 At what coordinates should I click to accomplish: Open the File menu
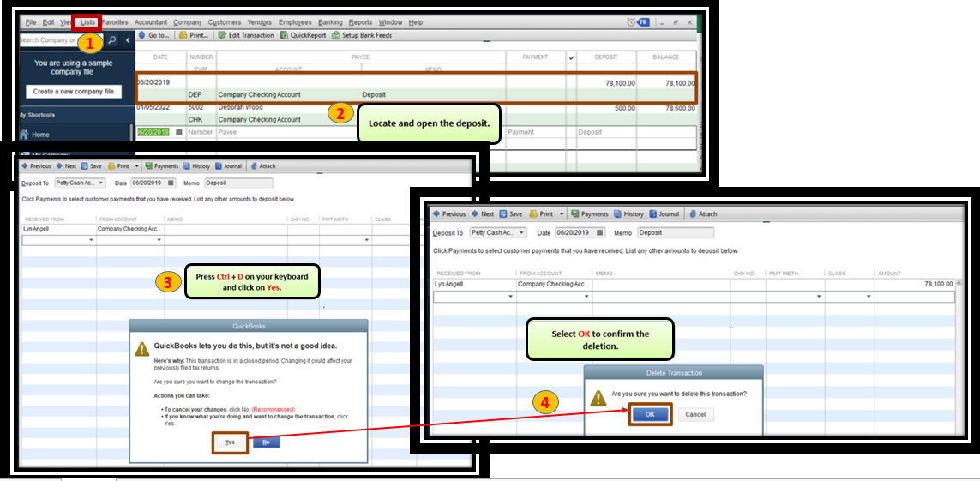coord(31,22)
